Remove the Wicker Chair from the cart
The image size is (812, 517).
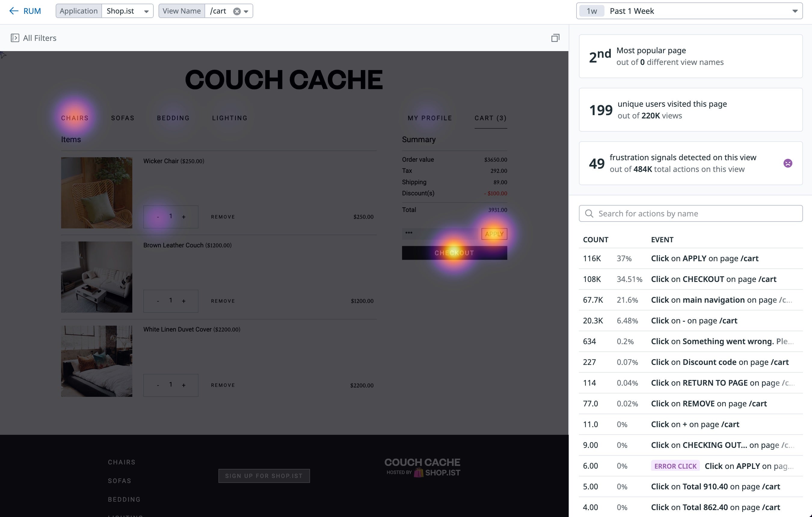point(223,217)
